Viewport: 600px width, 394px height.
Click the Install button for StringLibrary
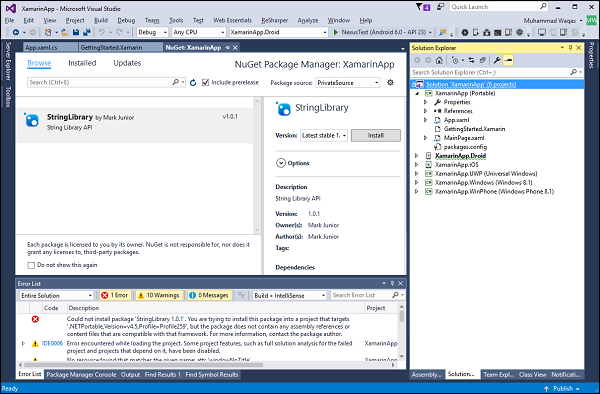pyautogui.click(x=376, y=135)
